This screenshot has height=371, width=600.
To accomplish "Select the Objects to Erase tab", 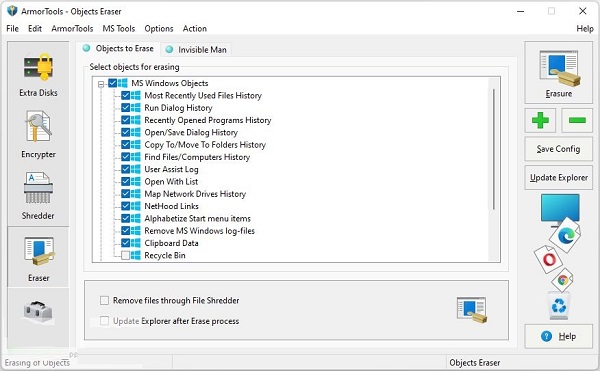I will 119,49.
